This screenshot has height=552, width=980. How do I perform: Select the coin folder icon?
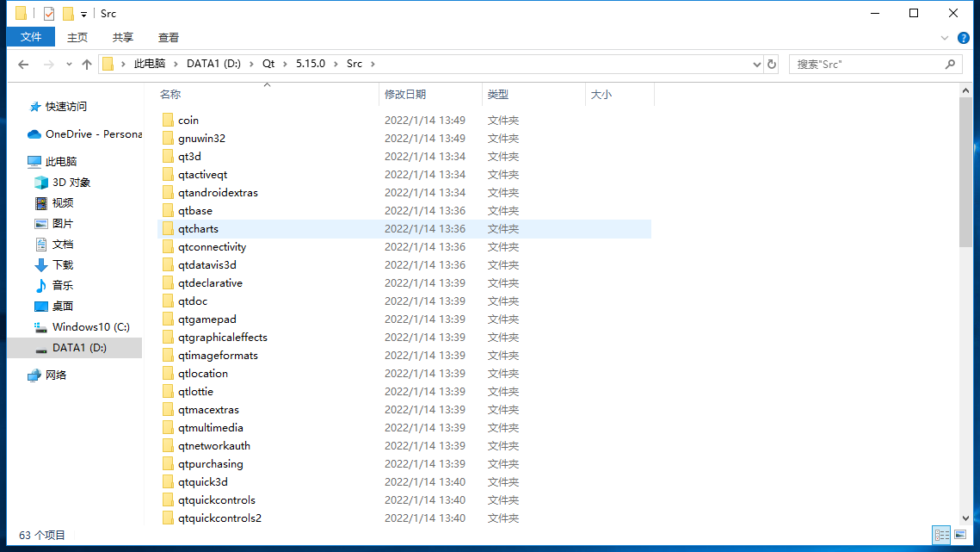(168, 121)
